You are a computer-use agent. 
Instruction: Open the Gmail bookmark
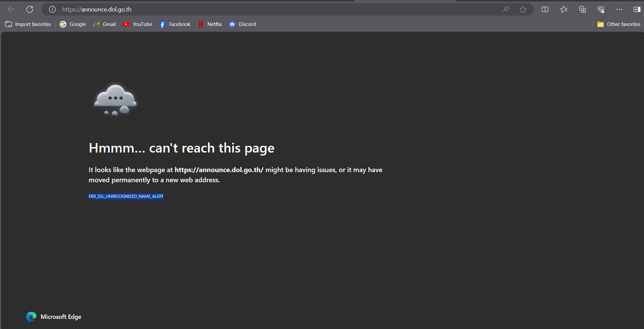coord(104,24)
